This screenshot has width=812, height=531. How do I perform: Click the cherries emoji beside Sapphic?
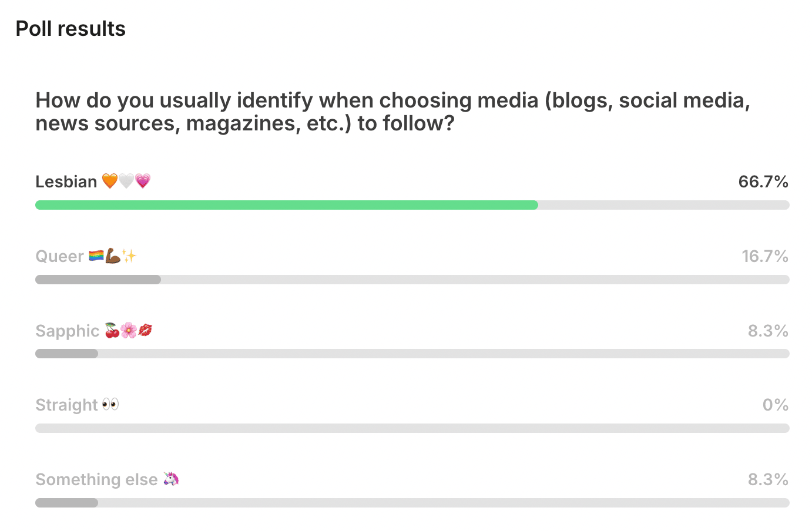coord(112,331)
